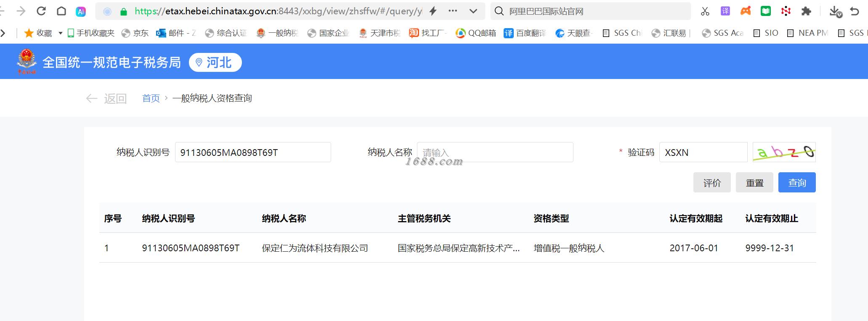Viewport: 868px width, 321px height.
Task: Select the 2017-06-01 date cell
Action: pos(694,248)
